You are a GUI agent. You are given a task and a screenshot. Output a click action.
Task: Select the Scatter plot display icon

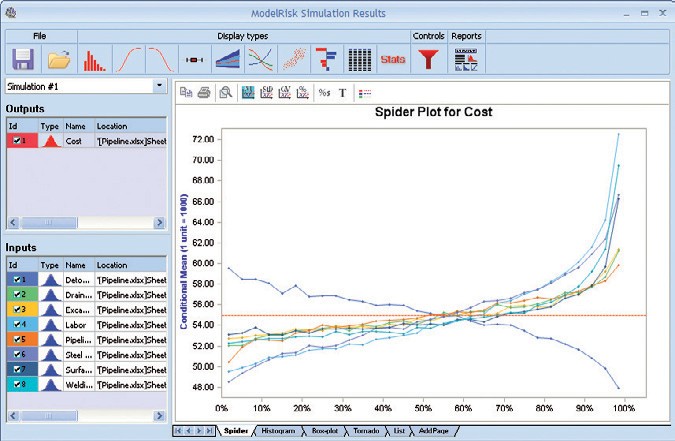click(294, 59)
